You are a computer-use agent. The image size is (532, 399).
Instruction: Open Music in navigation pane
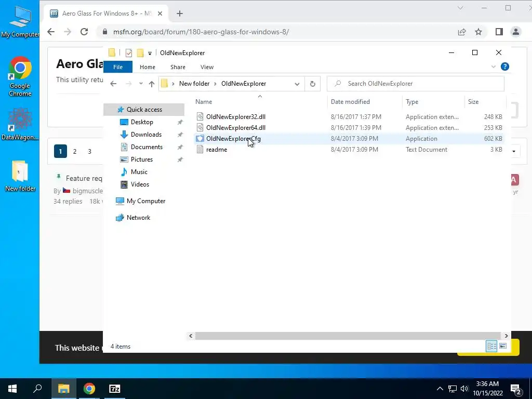coord(139,172)
